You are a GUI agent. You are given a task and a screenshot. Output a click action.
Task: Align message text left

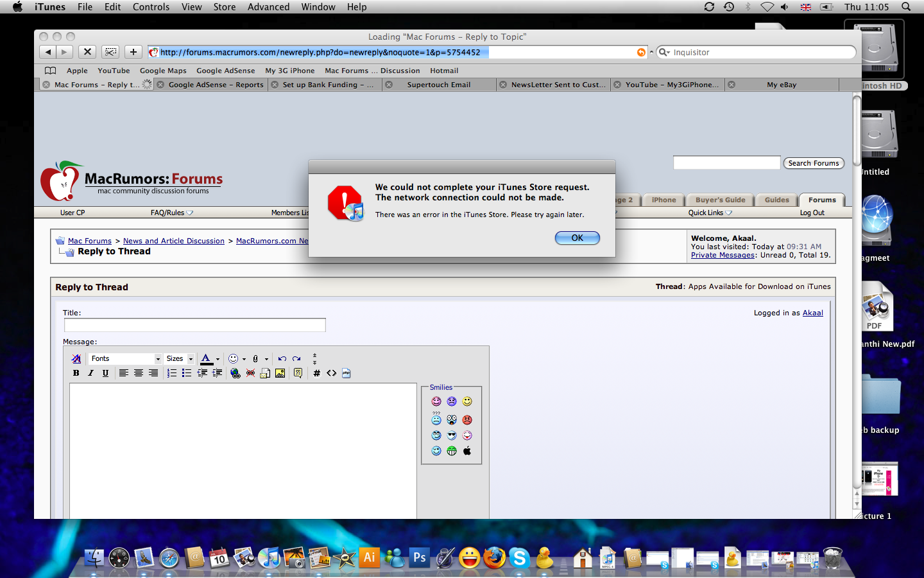[123, 373]
